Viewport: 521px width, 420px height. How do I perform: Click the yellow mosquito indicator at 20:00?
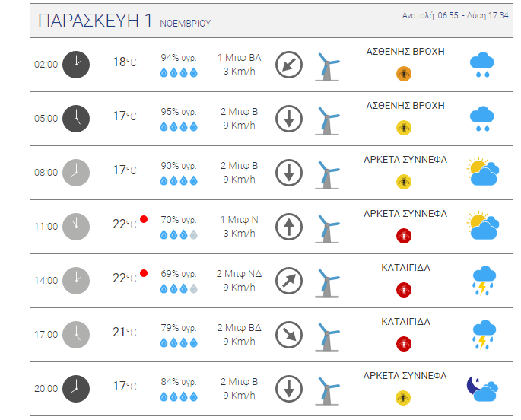point(403,398)
